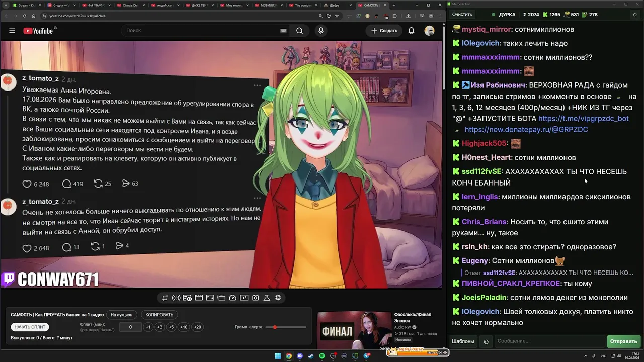
Task: Open the Windows Start menu
Action: pyautogui.click(x=277, y=356)
